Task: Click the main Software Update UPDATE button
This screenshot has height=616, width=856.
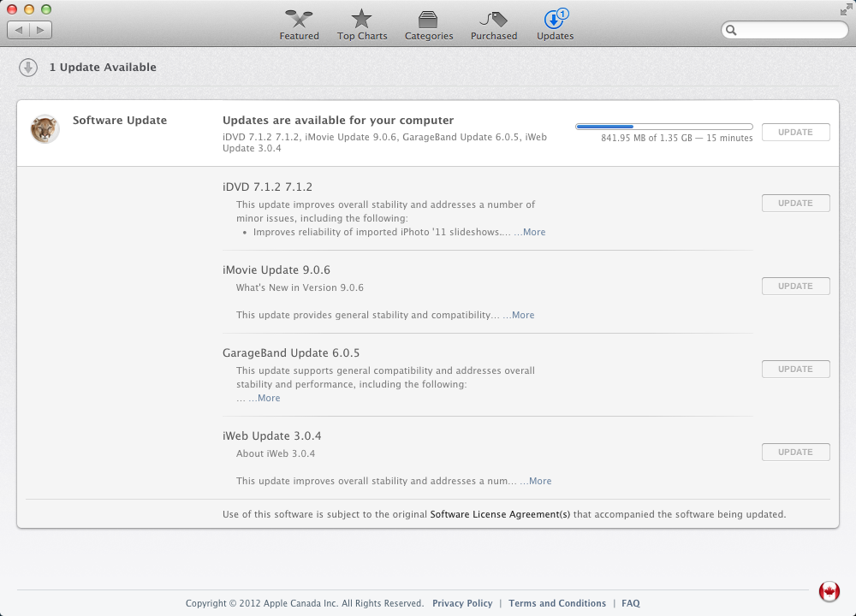Action: tap(795, 132)
